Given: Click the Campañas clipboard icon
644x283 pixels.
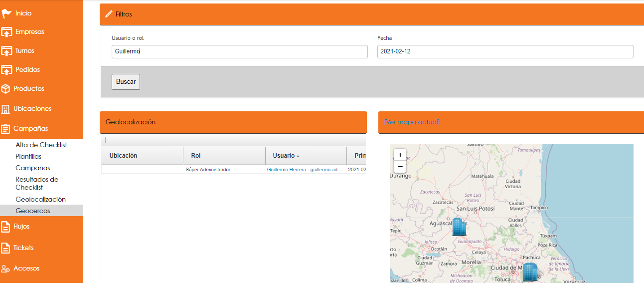Looking at the screenshot, I should (5, 129).
